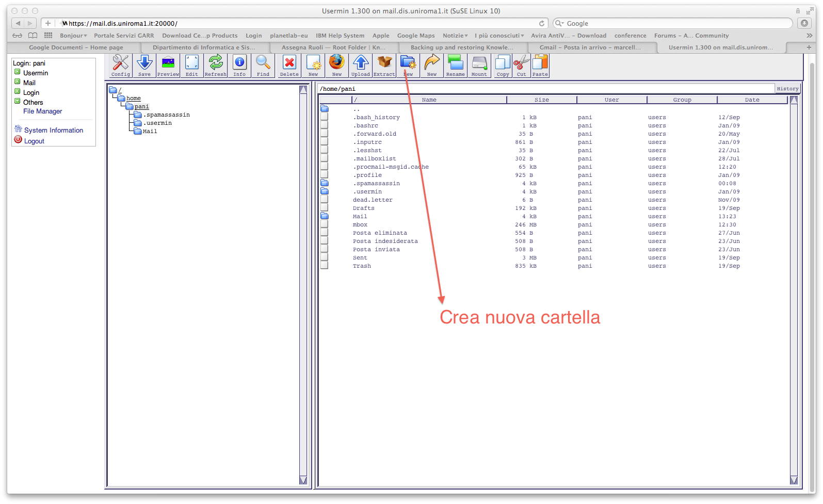This screenshot has width=823, height=504.
Task: Click the Upload blue arrow icon
Action: tap(361, 66)
